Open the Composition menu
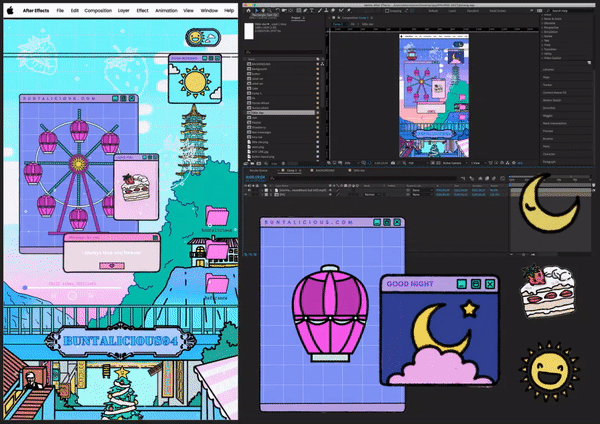The image size is (600, 424). click(98, 8)
